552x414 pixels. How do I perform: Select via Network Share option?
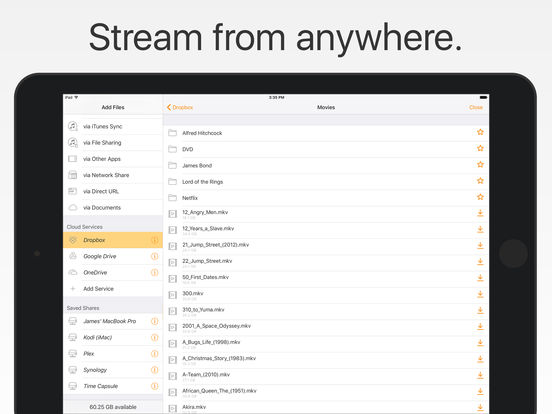pos(113,175)
